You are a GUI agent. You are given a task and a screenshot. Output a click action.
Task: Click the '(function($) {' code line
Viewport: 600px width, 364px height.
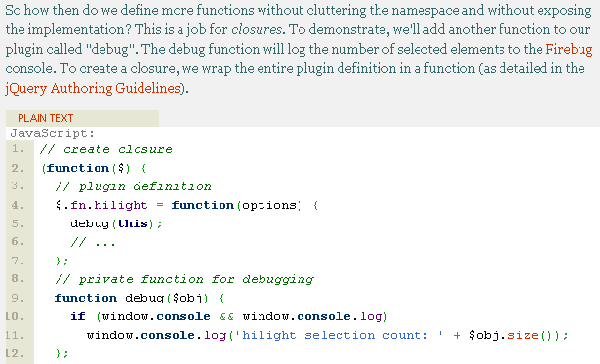[x=94, y=168]
